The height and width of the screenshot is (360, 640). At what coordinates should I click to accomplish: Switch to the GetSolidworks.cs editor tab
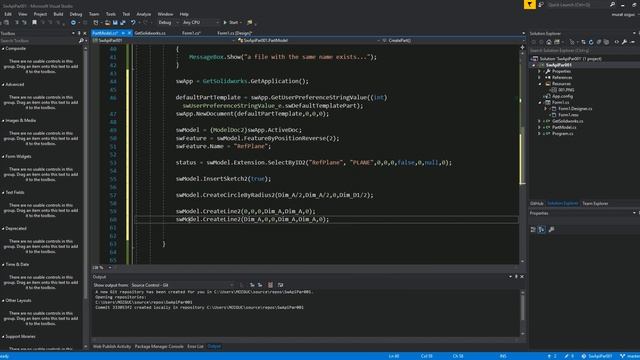pyautogui.click(x=150, y=33)
